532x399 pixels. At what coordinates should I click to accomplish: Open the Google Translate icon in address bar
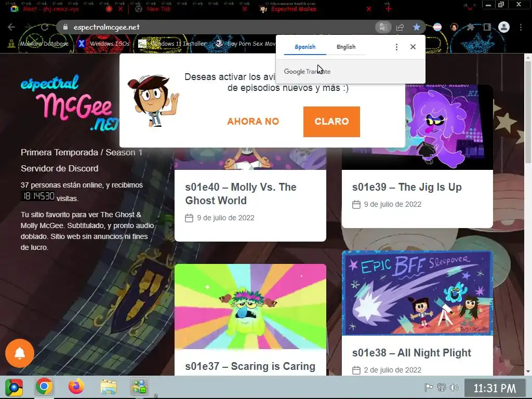[x=383, y=27]
